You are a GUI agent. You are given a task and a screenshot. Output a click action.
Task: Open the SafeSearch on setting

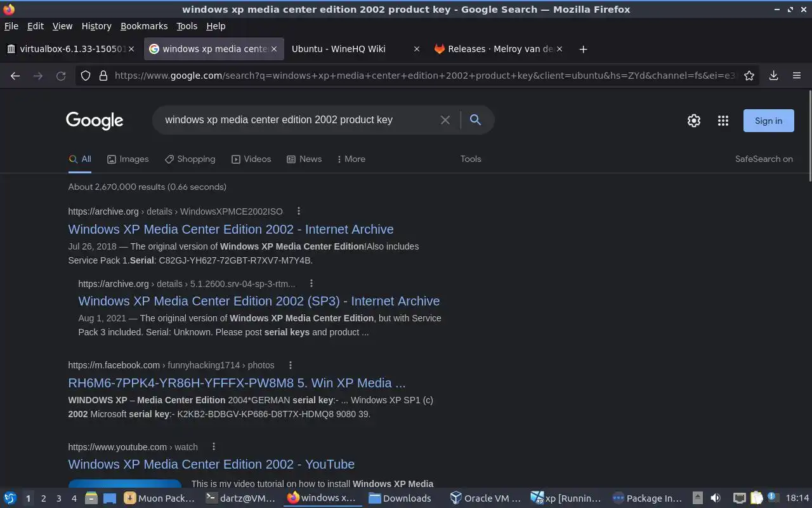coord(764,159)
